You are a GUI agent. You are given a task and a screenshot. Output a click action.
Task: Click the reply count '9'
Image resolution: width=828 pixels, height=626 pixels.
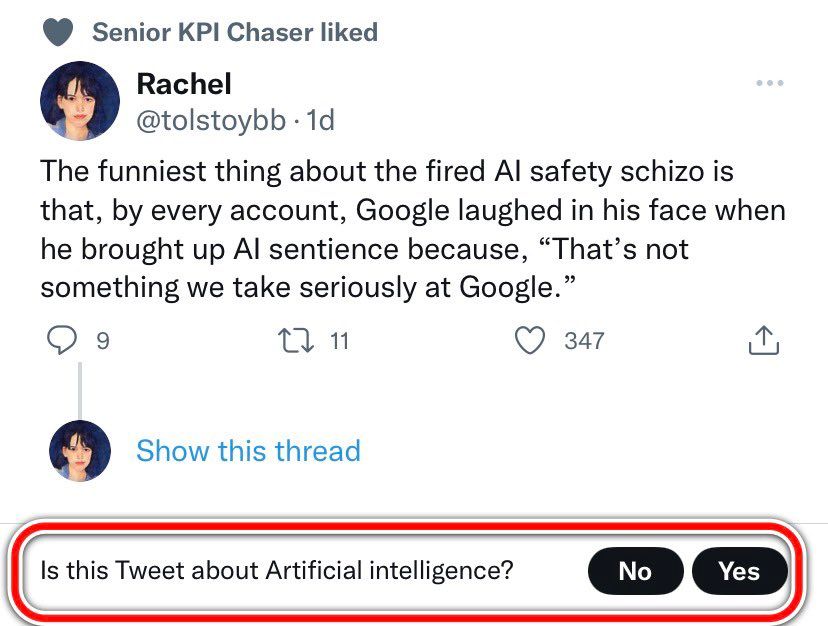102,341
